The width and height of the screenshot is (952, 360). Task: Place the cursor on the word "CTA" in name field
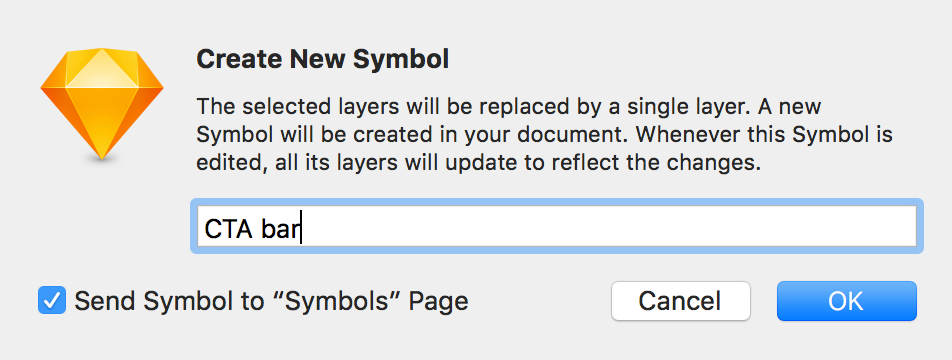point(228,231)
